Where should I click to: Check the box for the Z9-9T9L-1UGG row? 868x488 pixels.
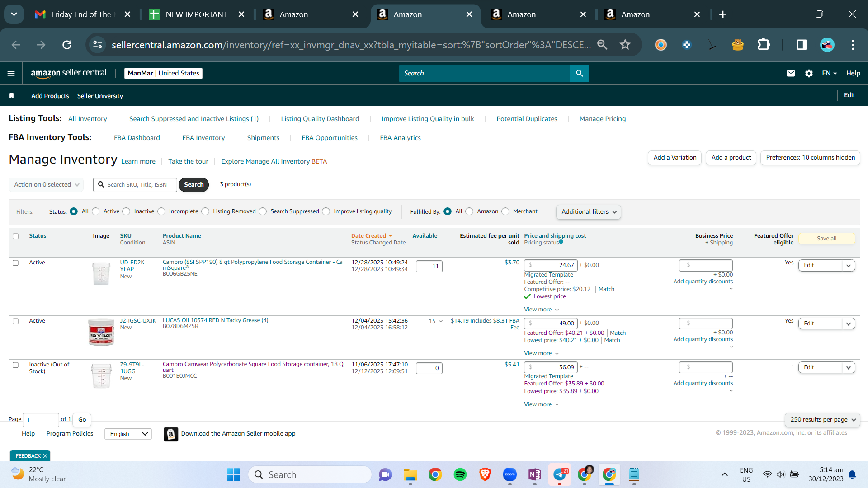coord(15,365)
